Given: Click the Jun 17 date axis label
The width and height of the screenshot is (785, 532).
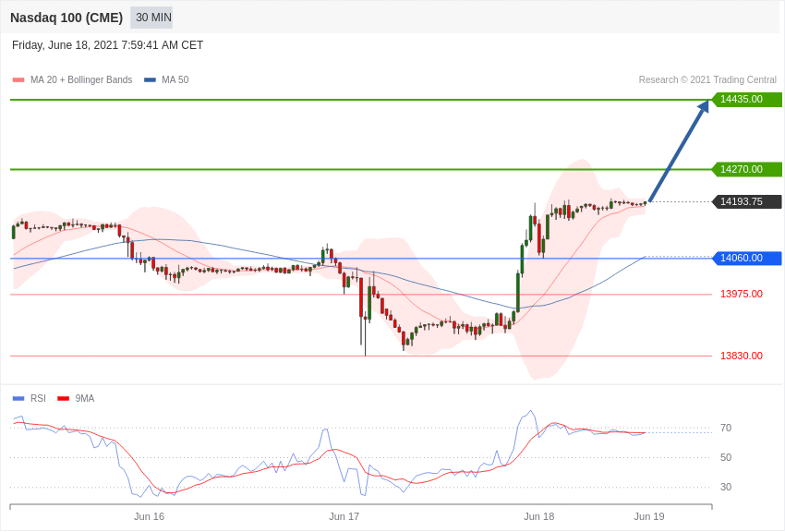Looking at the screenshot, I should click(344, 516).
